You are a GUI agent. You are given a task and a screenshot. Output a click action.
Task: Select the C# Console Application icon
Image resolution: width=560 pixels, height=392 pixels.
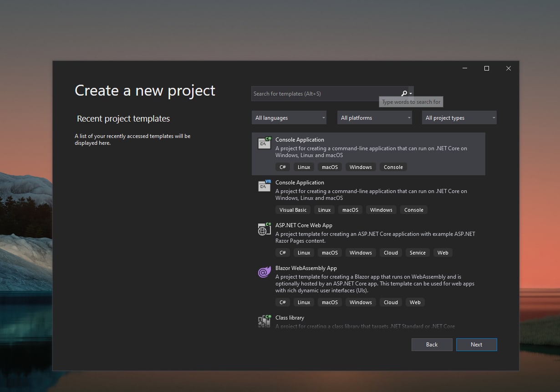click(265, 143)
